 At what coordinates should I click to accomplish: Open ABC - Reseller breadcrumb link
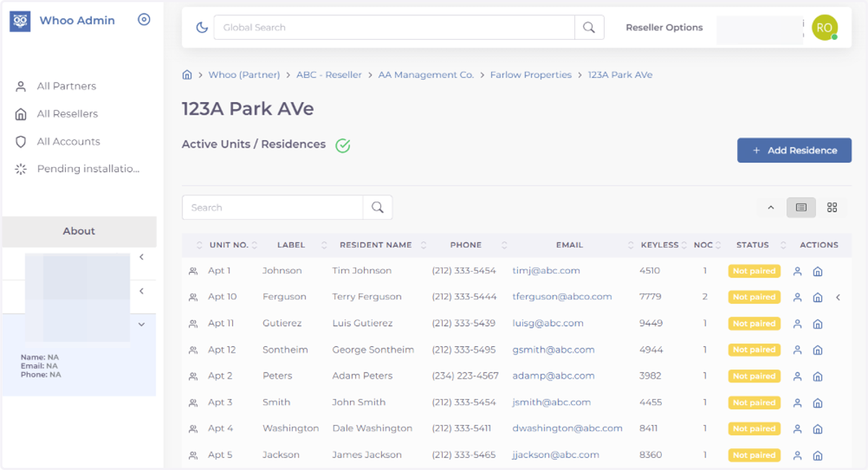(x=329, y=74)
